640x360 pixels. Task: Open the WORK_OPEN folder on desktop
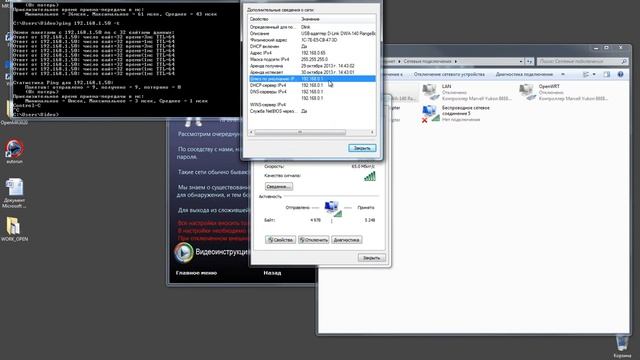pyautogui.click(x=14, y=229)
